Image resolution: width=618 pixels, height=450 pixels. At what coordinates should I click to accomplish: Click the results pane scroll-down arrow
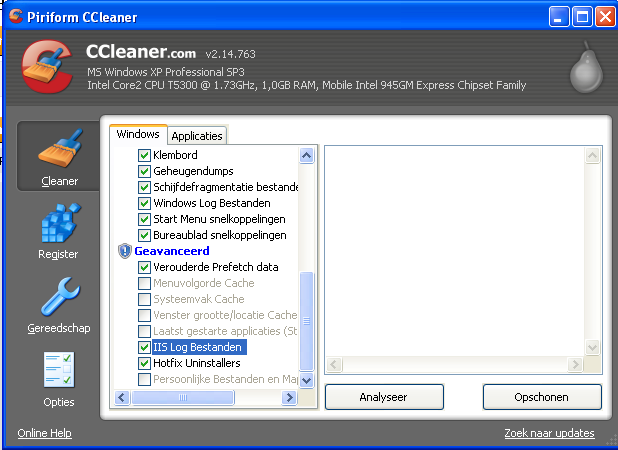(592, 348)
